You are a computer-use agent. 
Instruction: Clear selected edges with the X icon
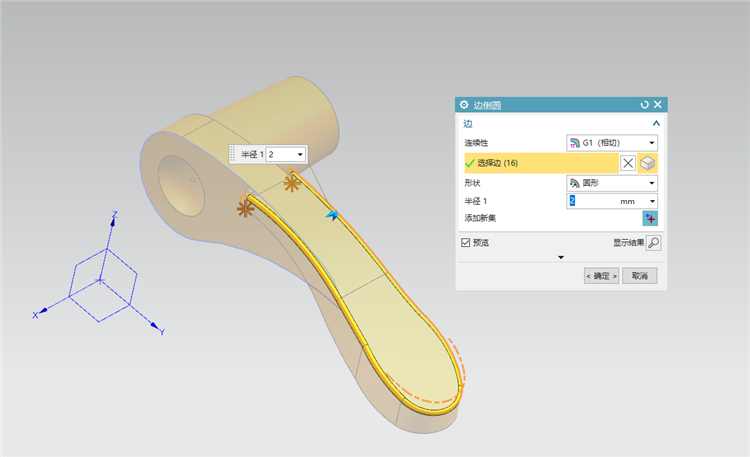[628, 163]
